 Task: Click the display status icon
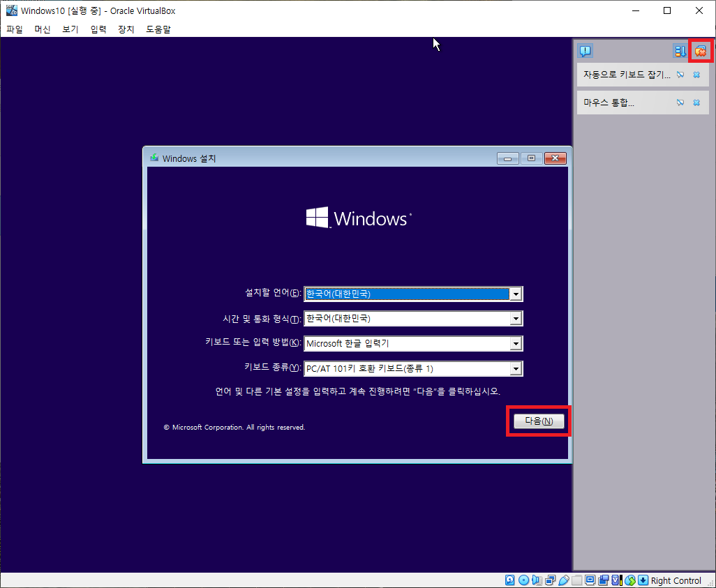tap(590, 580)
